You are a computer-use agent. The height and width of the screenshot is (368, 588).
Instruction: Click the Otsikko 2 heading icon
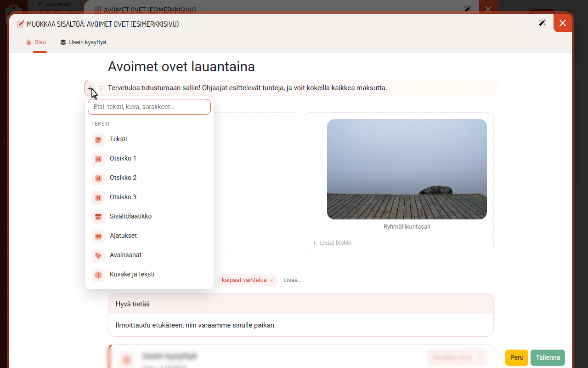(x=98, y=178)
